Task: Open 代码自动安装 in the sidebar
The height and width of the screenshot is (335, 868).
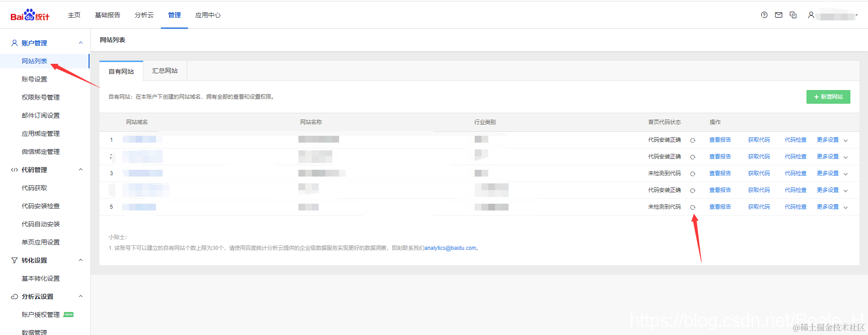Action: point(41,224)
